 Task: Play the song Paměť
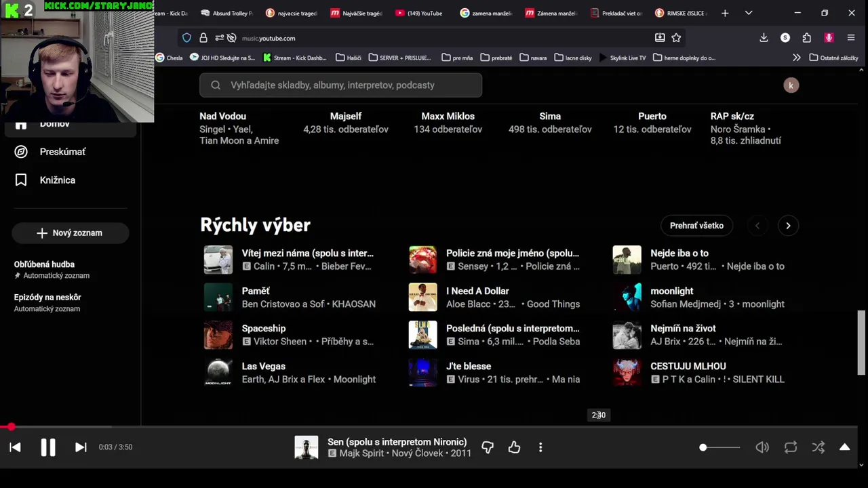[256, 291]
